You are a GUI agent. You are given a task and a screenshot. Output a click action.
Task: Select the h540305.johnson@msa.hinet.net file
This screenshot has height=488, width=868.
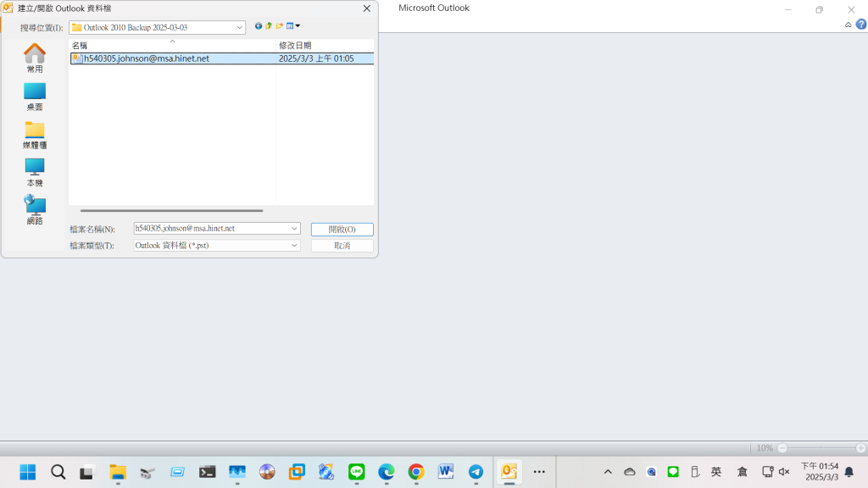tap(146, 59)
